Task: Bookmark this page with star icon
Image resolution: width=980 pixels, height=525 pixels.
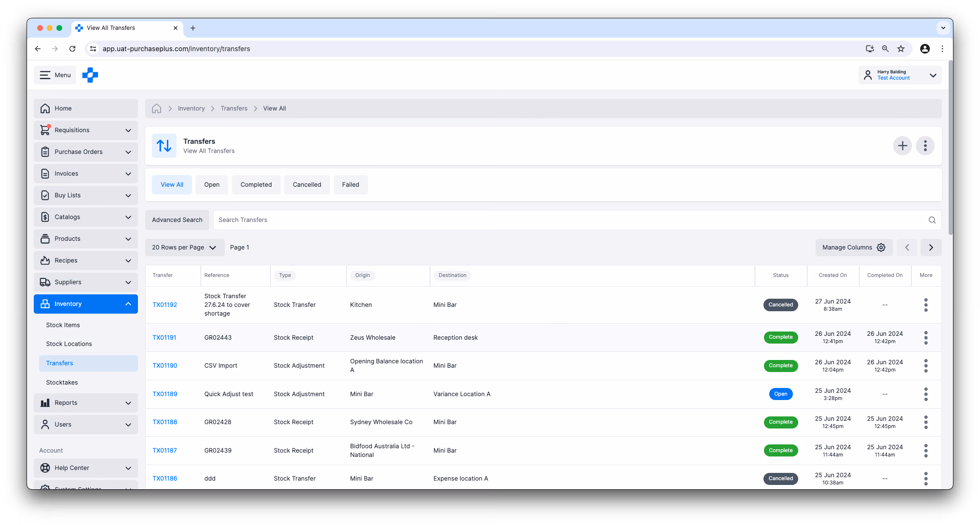Action: click(x=900, y=49)
